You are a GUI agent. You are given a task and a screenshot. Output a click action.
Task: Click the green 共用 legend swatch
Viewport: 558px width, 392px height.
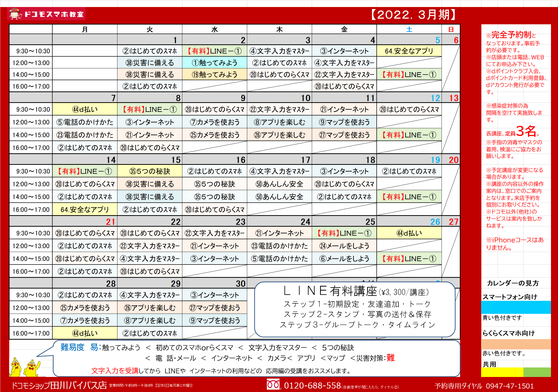(x=537, y=372)
